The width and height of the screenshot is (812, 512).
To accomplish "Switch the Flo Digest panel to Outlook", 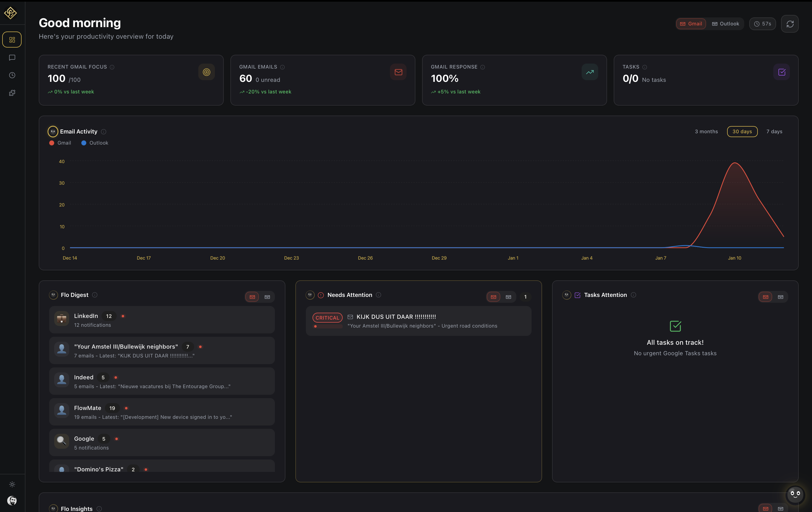I will point(267,297).
